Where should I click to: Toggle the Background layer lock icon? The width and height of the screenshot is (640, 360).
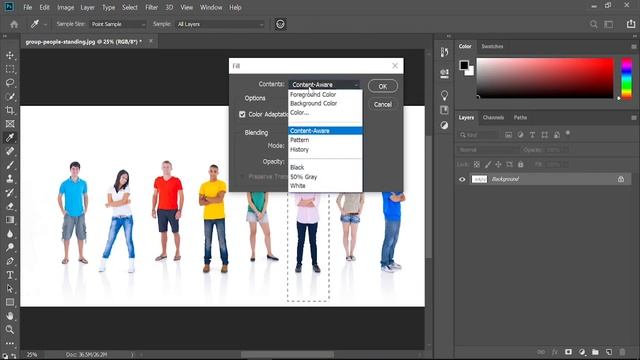coord(621,179)
